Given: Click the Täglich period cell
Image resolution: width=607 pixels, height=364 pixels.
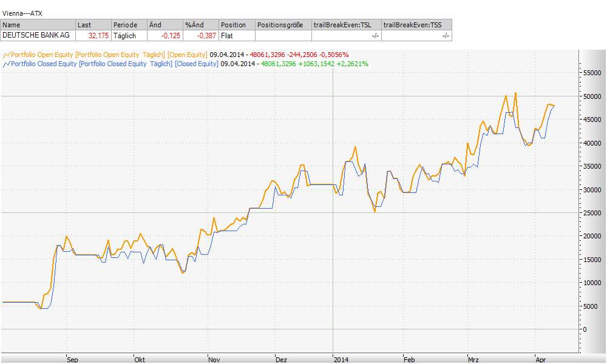Looking at the screenshot, I should [125, 36].
